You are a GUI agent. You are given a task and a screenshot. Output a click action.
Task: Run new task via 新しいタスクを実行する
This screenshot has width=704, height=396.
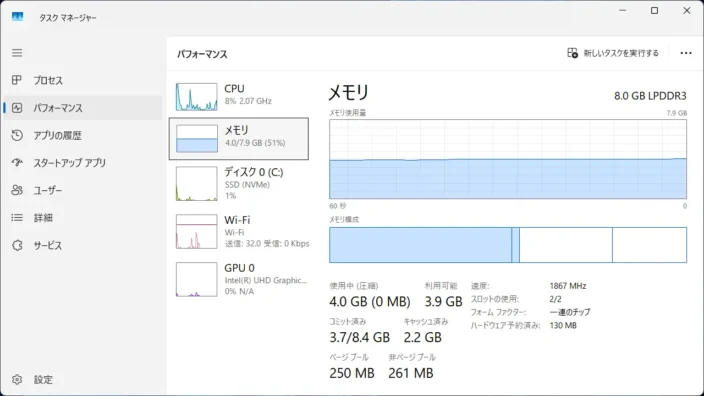click(613, 53)
